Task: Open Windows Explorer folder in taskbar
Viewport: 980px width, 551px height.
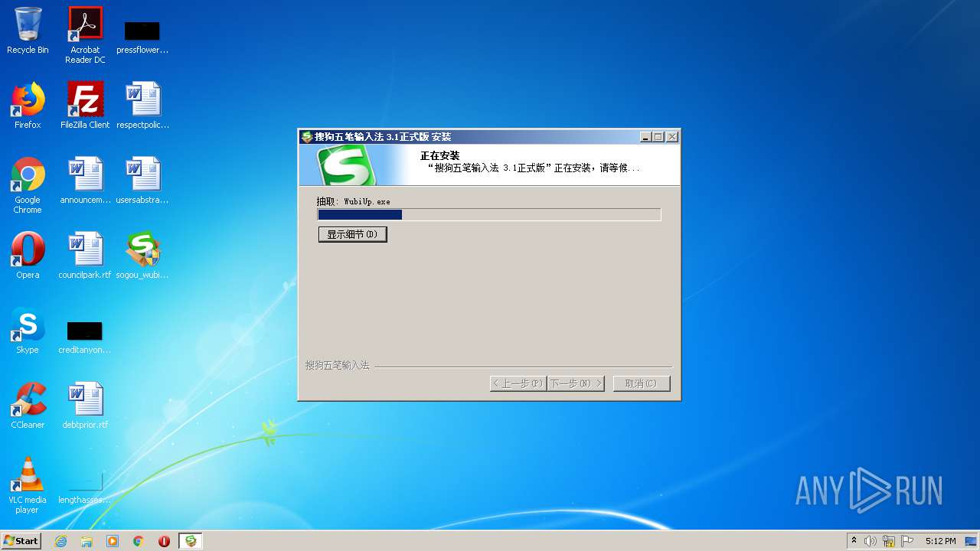Action: [87, 541]
